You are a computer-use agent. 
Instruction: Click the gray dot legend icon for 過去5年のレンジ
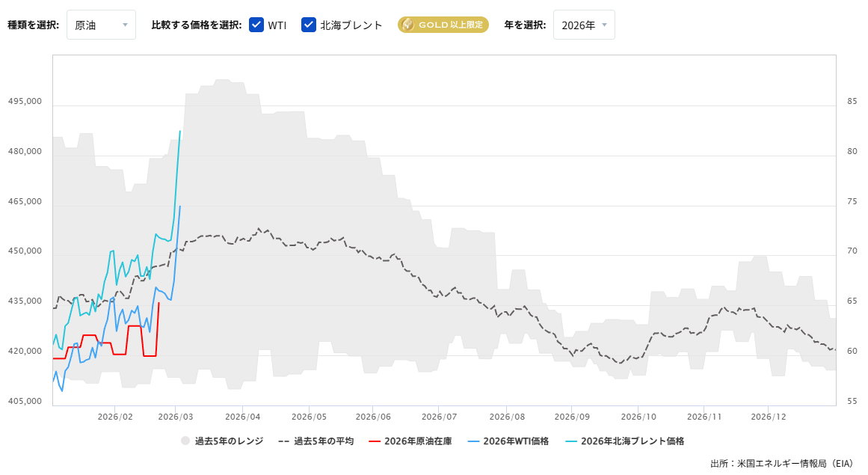(x=184, y=441)
